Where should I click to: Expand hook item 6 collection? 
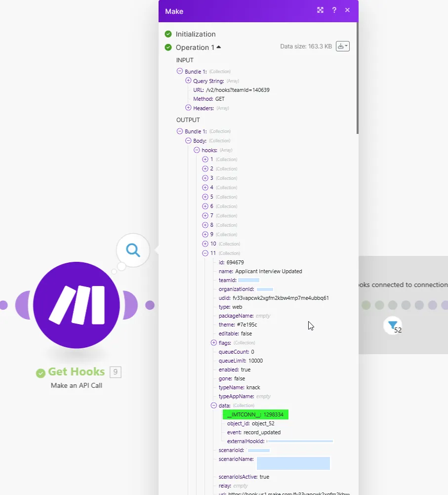205,206
